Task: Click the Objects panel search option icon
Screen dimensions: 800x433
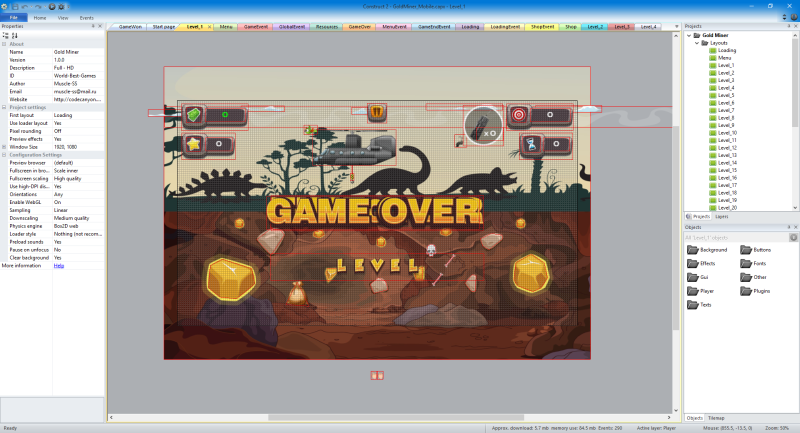Action: 793,238
